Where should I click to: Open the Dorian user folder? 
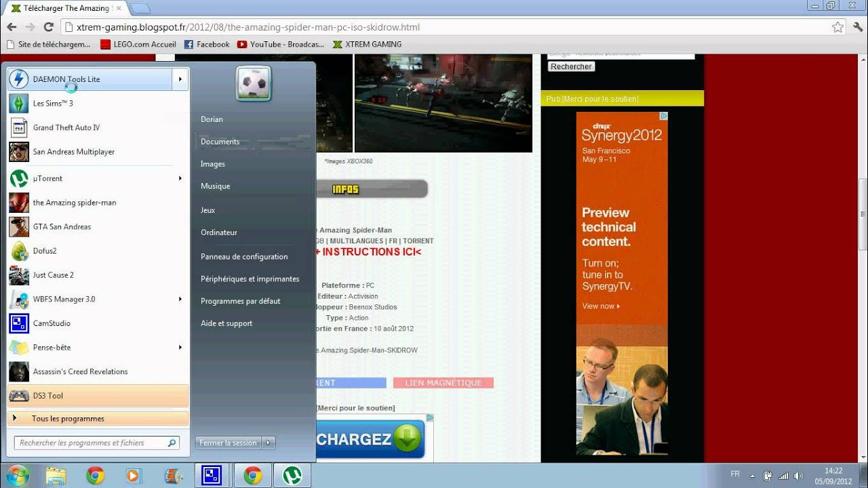pos(212,119)
